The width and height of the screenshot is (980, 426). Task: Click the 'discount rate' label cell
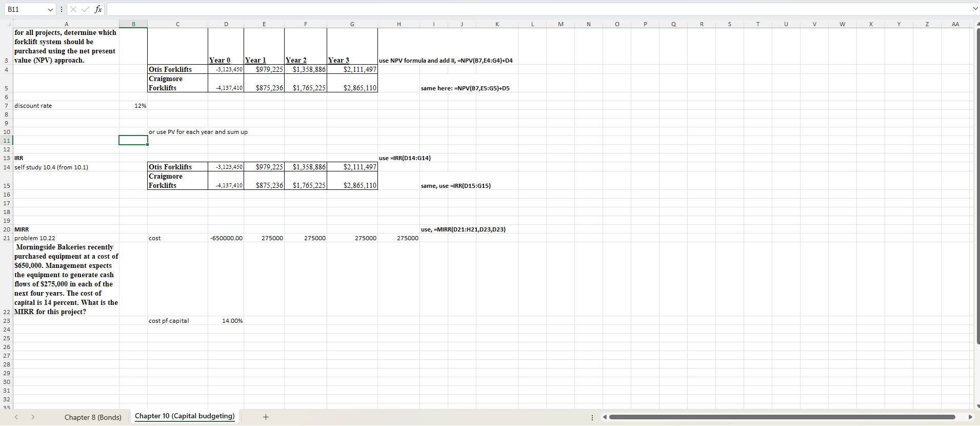pyautogui.click(x=66, y=106)
